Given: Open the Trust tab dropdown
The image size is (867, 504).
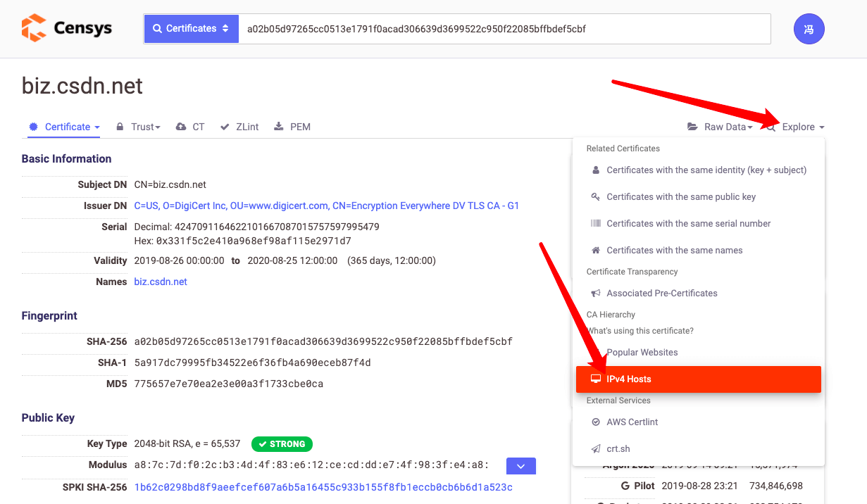Looking at the screenshot, I should tap(139, 127).
